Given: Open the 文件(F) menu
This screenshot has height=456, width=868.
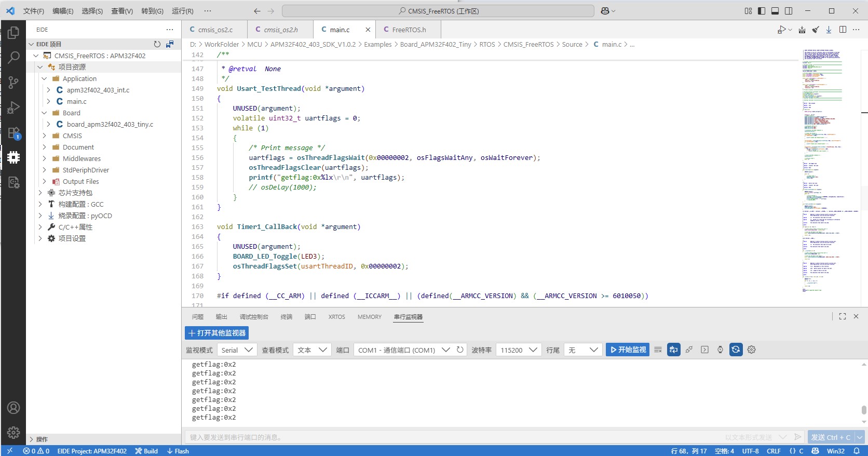Looking at the screenshot, I should pyautogui.click(x=34, y=11).
